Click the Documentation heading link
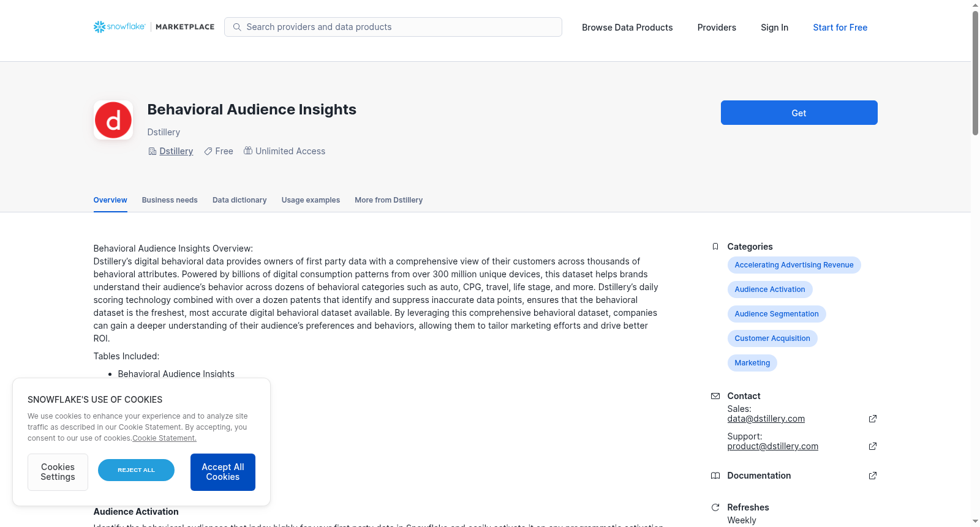980x527 pixels. (759, 476)
